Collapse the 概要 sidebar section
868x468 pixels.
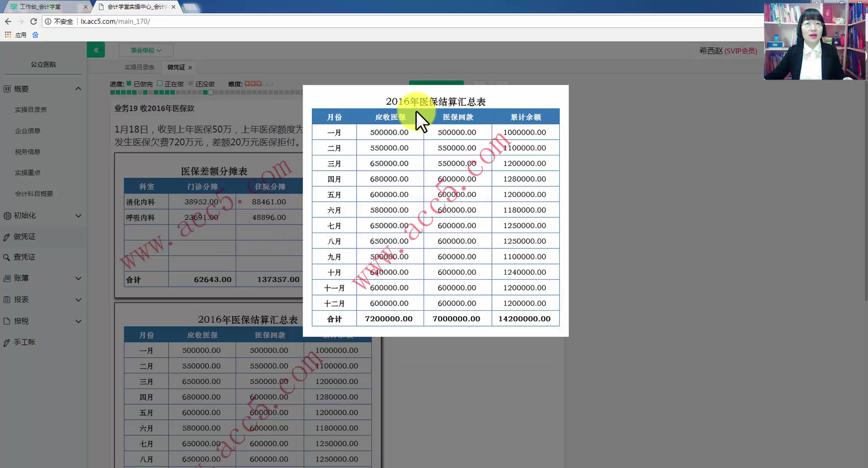(79, 89)
